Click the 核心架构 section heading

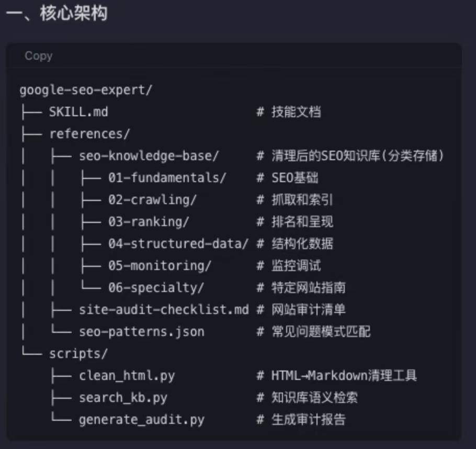pos(73,14)
